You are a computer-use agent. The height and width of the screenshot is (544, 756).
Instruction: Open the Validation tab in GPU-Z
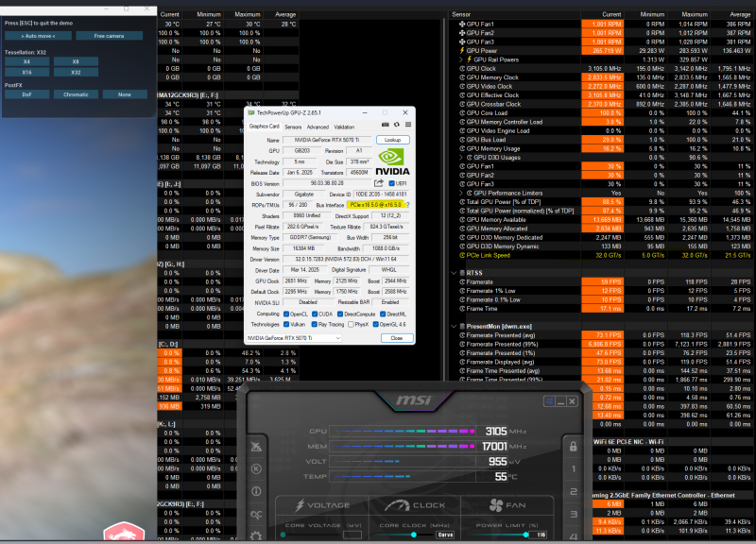(x=344, y=127)
